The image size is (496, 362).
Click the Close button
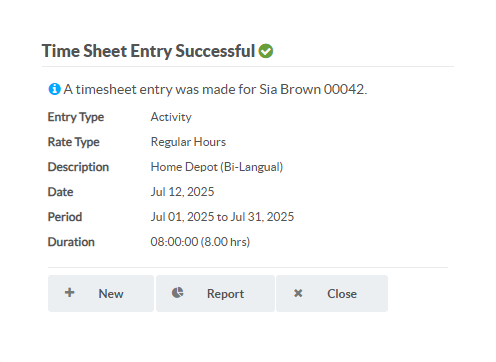[x=332, y=293]
